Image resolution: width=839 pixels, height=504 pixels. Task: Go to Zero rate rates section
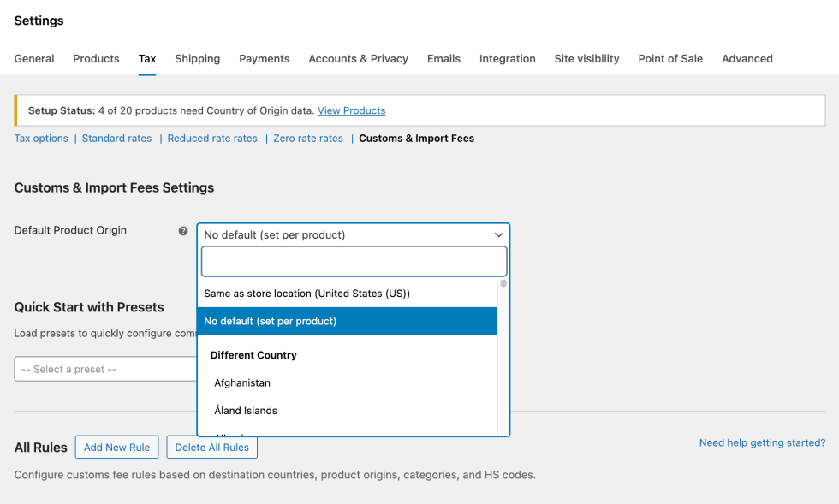coord(308,139)
